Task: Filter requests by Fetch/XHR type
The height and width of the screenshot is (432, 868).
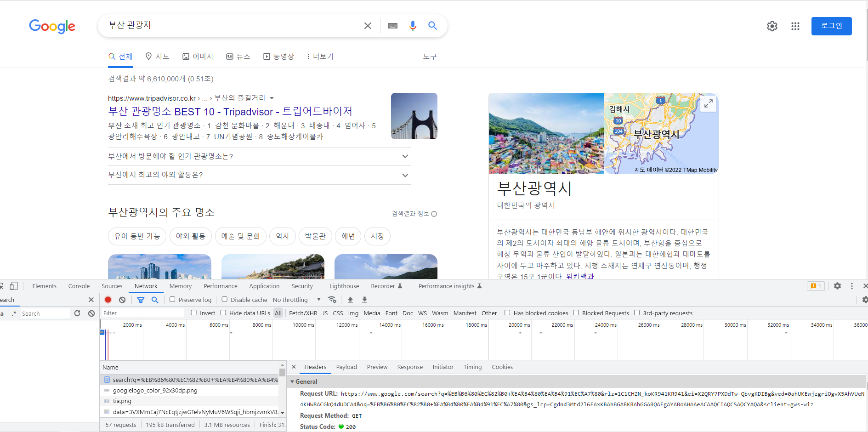Action: (x=303, y=313)
